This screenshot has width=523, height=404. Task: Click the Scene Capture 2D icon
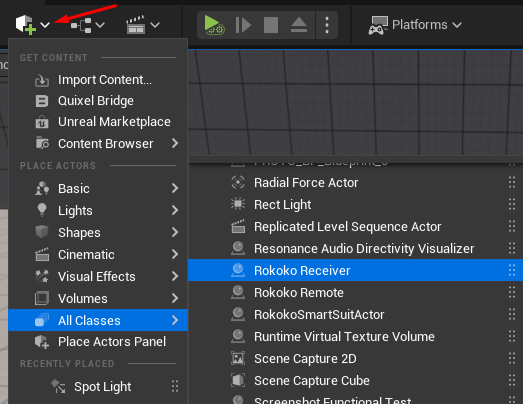tap(238, 358)
